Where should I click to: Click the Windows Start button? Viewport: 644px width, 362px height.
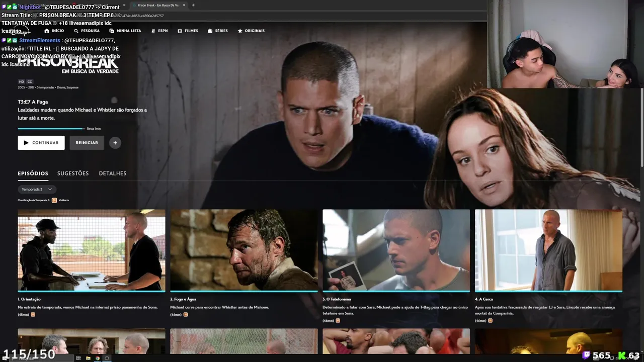point(5,358)
